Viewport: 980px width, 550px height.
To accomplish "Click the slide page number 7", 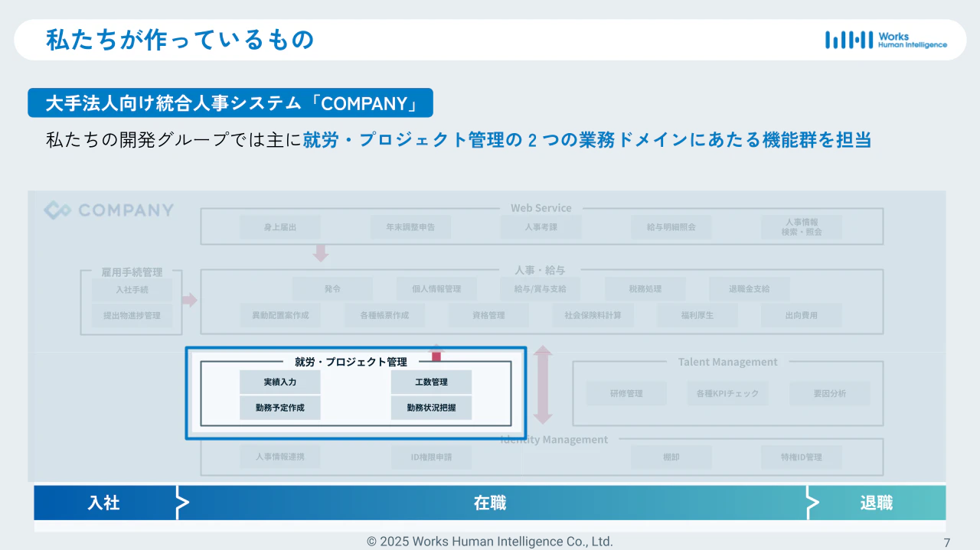I will [947, 543].
